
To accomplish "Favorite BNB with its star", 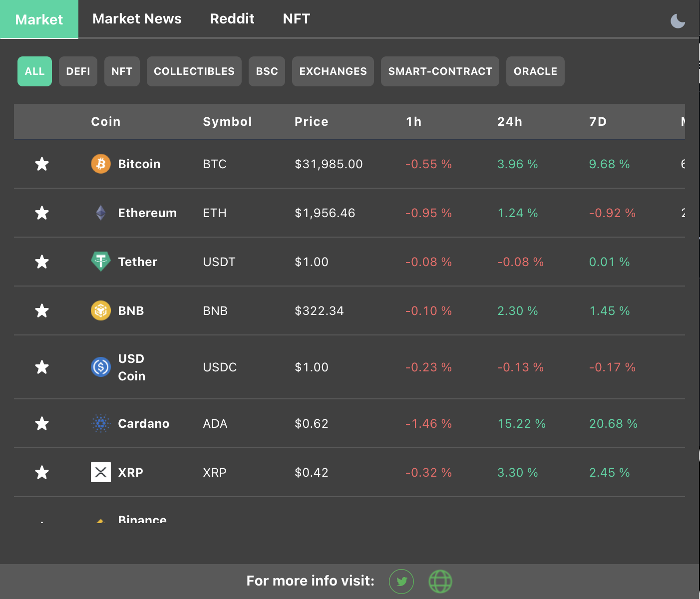I will [x=42, y=310].
